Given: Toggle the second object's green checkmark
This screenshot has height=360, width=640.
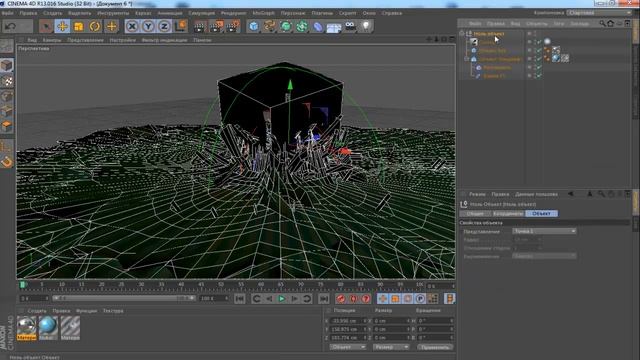Looking at the screenshot, I should (x=538, y=42).
